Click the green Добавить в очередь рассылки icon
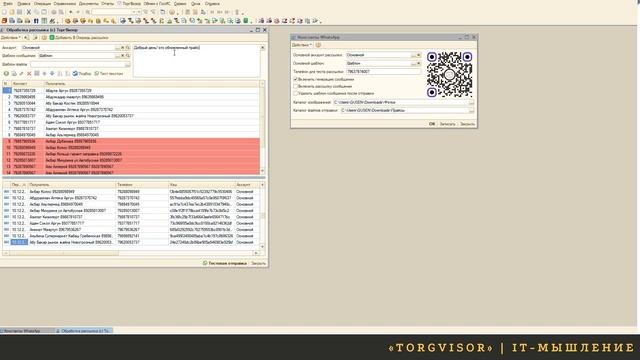640x360 pixels. click(52, 38)
